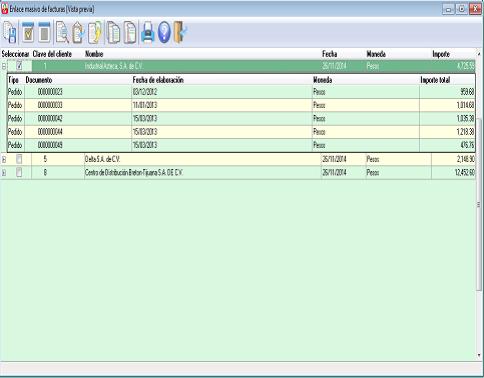Sort by the Nombre column header
This screenshot has height=378, width=484.
94,54
